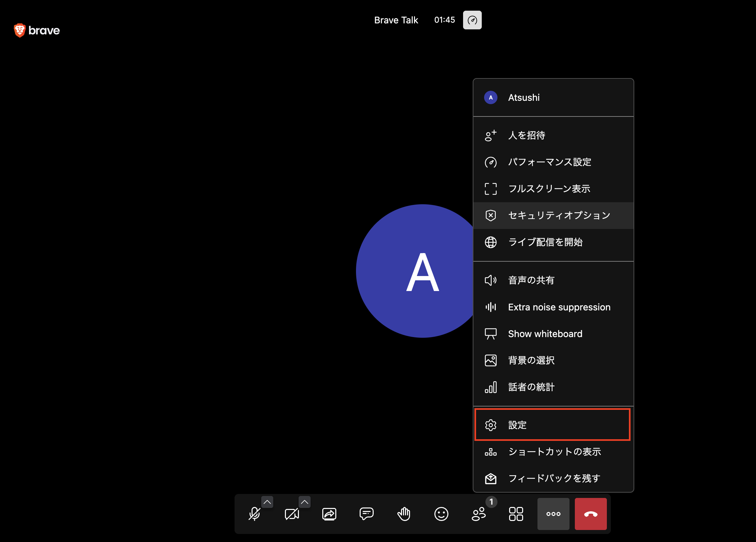This screenshot has width=756, height=542.
Task: Click the Brave logo
Action: [37, 30]
